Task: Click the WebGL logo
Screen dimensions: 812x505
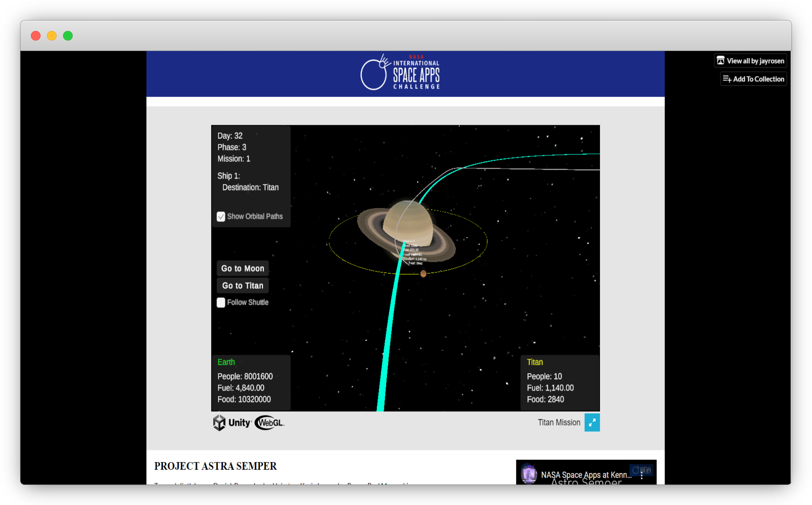Action: click(269, 423)
